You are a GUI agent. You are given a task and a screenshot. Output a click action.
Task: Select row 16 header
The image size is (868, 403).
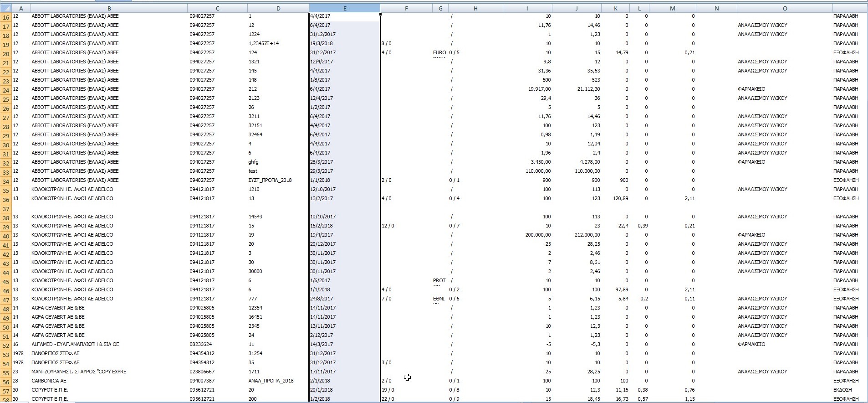[6, 17]
